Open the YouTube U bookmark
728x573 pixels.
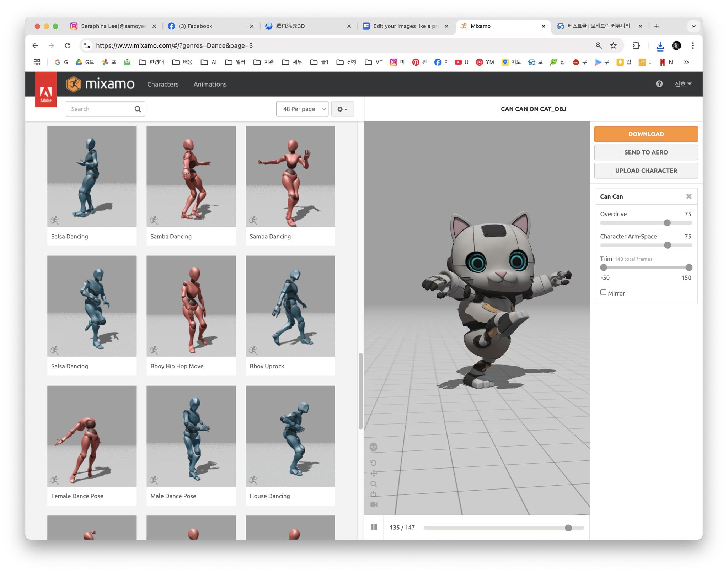461,62
